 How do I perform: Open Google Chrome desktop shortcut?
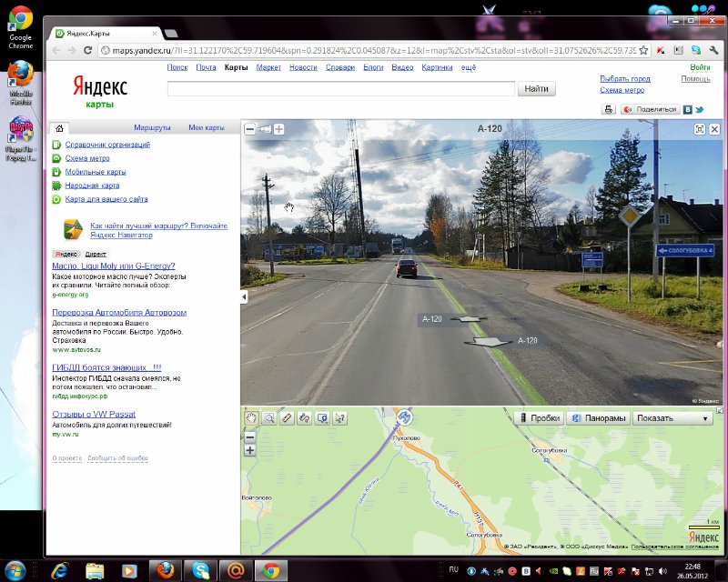coord(20,27)
